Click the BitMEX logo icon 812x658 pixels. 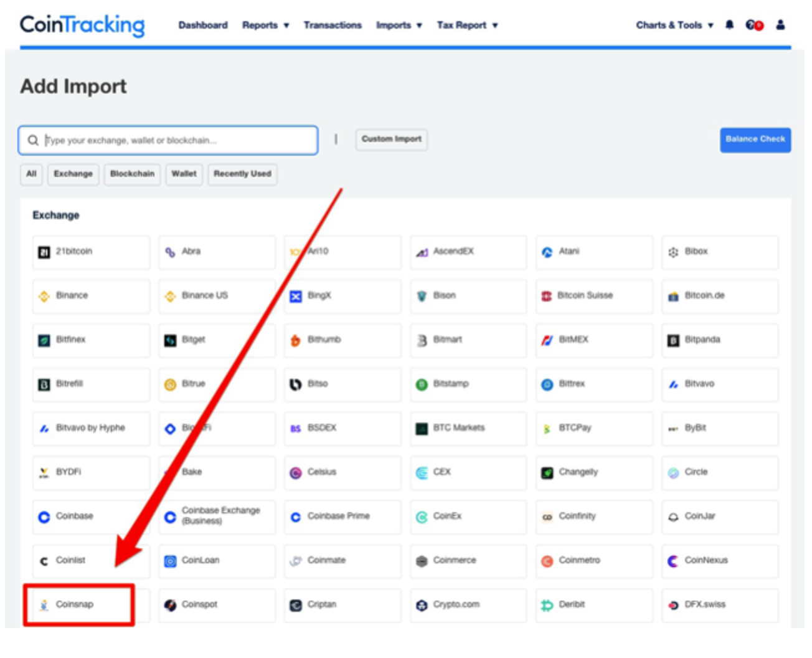click(547, 341)
